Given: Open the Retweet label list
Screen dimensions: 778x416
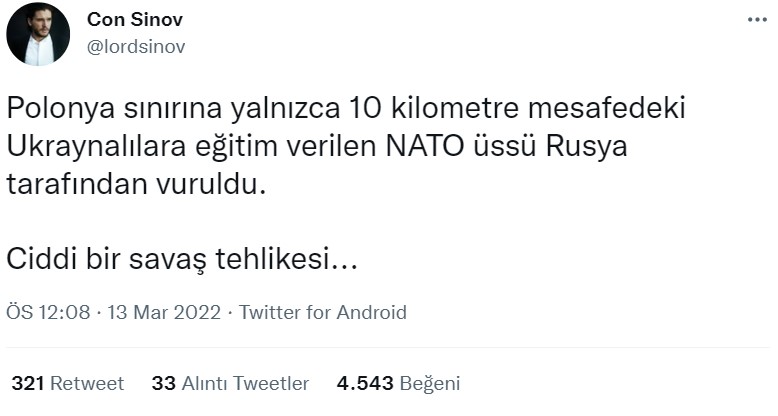Looking at the screenshot, I should click(87, 383).
